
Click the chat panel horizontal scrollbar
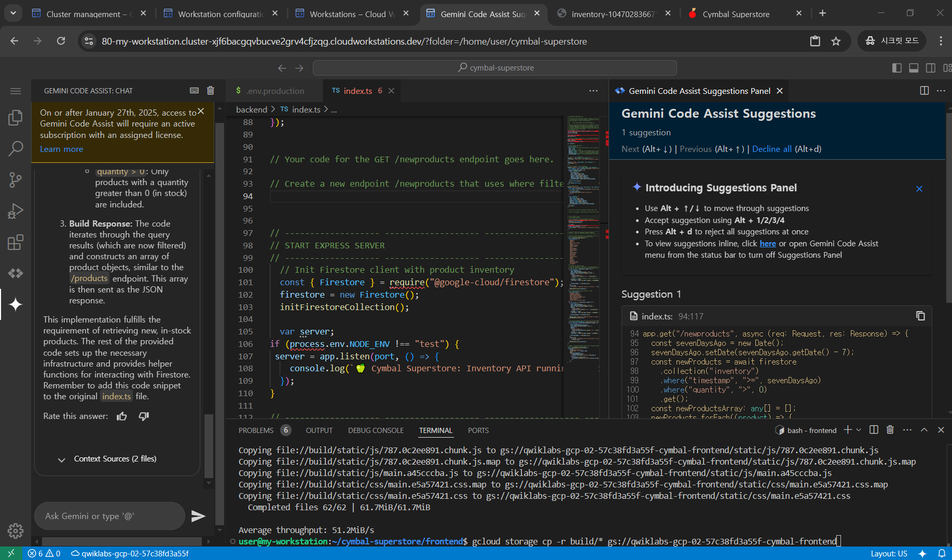pos(121,541)
